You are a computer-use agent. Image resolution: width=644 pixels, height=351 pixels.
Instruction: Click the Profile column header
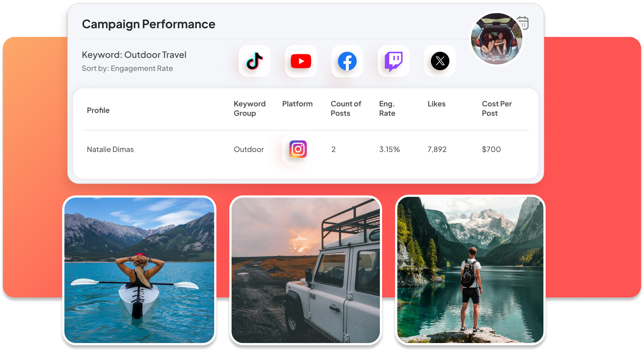point(98,110)
